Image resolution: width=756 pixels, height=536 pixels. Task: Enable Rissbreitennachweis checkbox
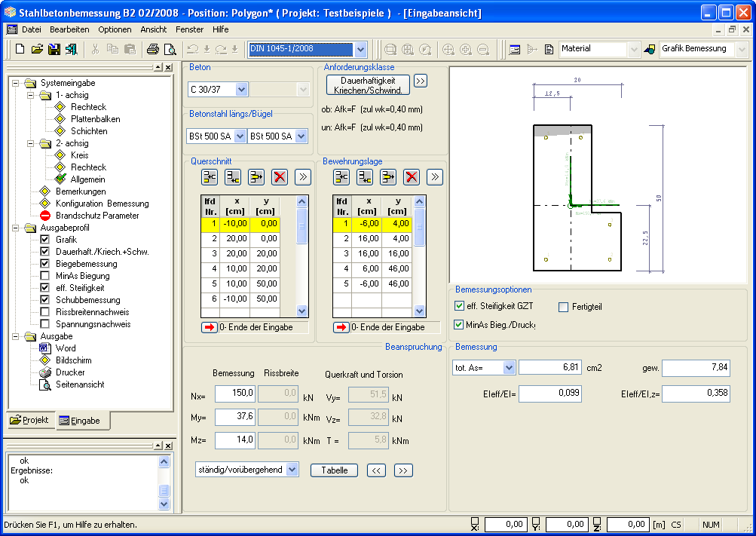point(44,312)
